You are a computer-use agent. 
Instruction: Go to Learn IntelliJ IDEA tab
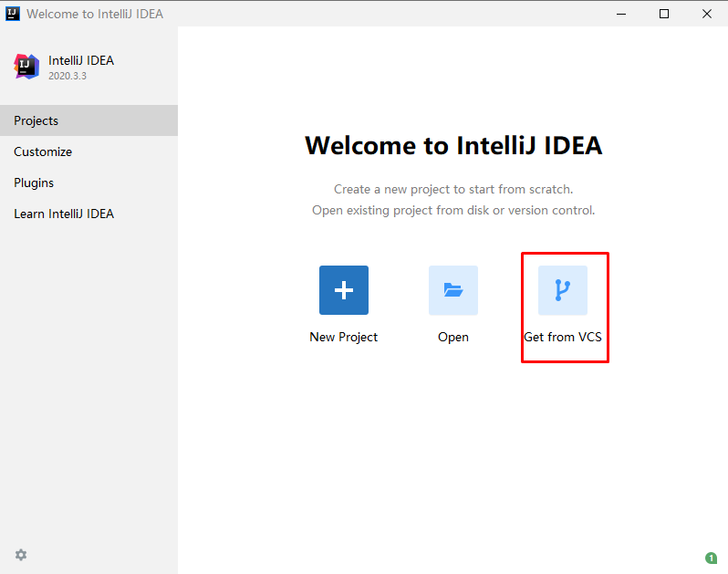tap(88, 214)
